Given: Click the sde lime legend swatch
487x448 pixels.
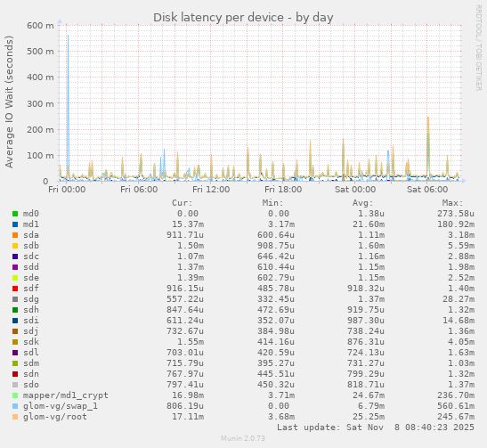Looking at the screenshot, I should click(x=15, y=278).
